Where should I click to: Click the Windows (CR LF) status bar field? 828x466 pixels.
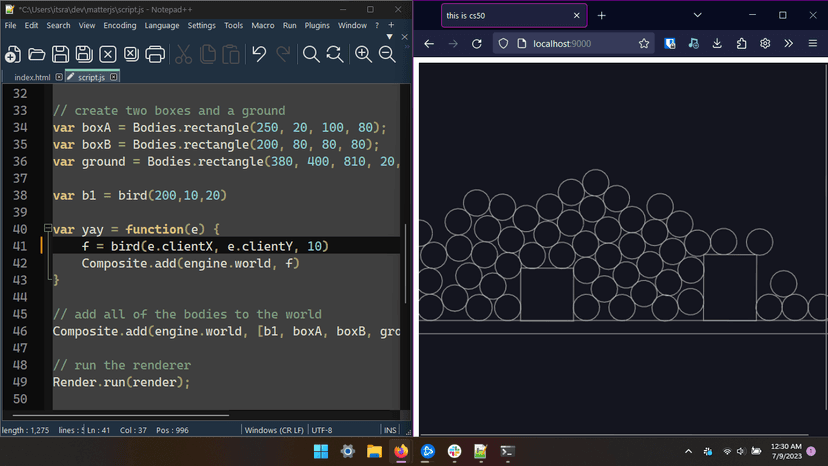click(274, 430)
